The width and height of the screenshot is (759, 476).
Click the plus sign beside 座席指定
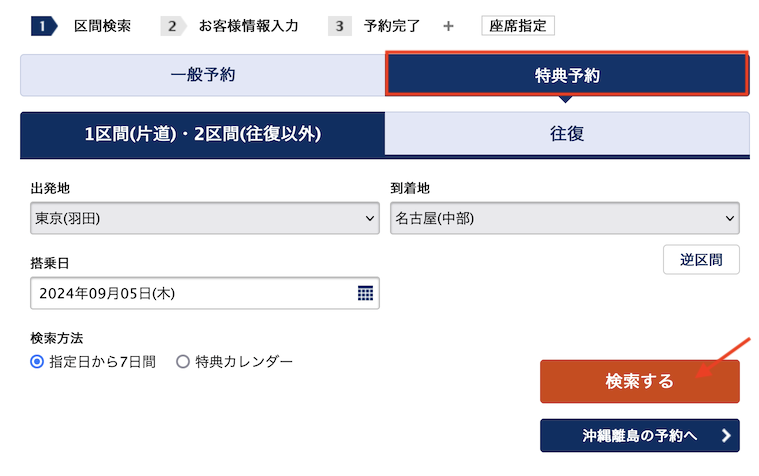coord(448,26)
